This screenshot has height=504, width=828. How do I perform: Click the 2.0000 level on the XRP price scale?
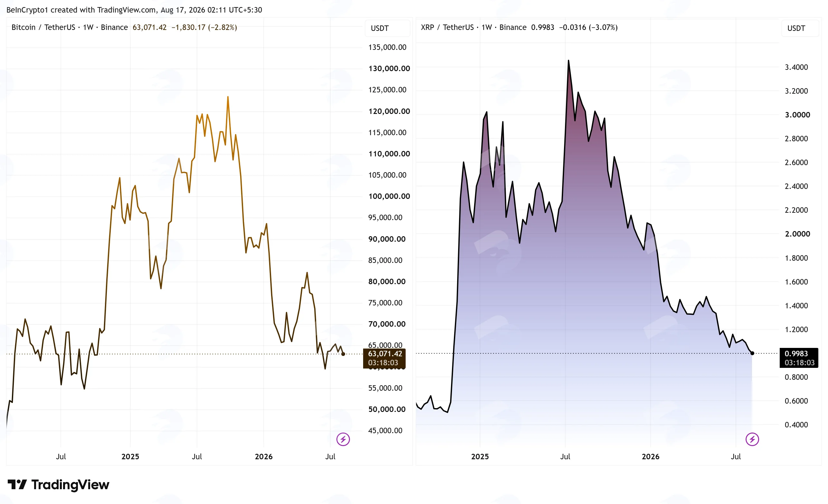pos(797,234)
